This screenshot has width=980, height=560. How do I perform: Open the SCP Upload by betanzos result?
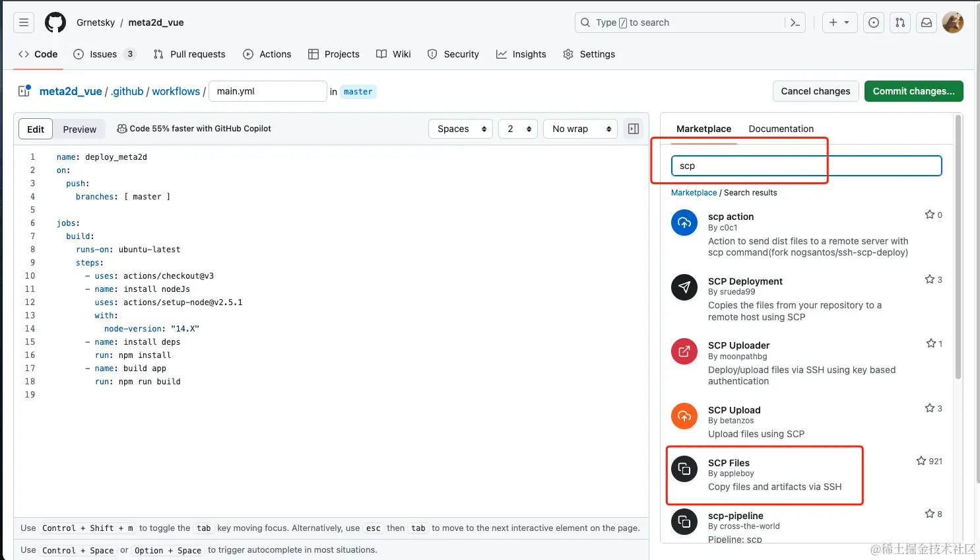click(x=735, y=410)
